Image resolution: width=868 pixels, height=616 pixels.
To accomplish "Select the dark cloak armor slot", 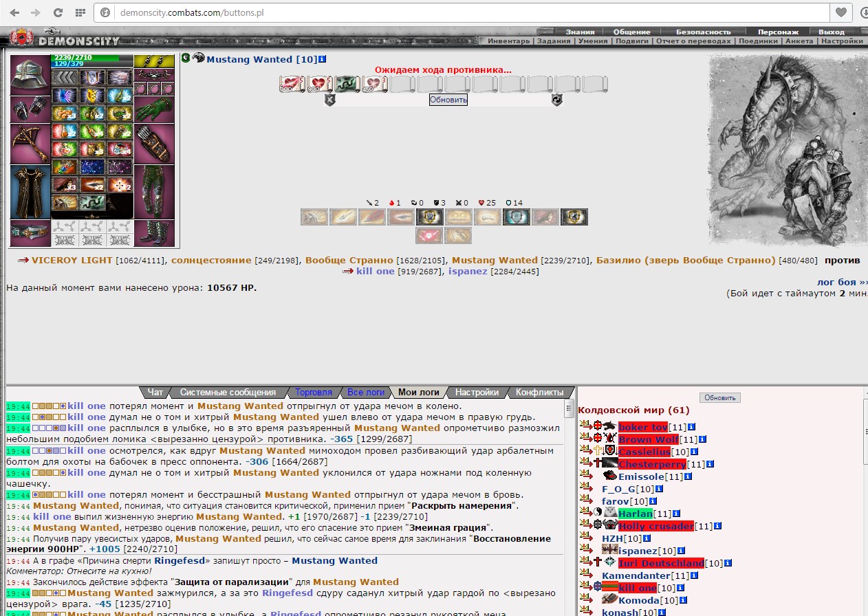I will point(30,192).
